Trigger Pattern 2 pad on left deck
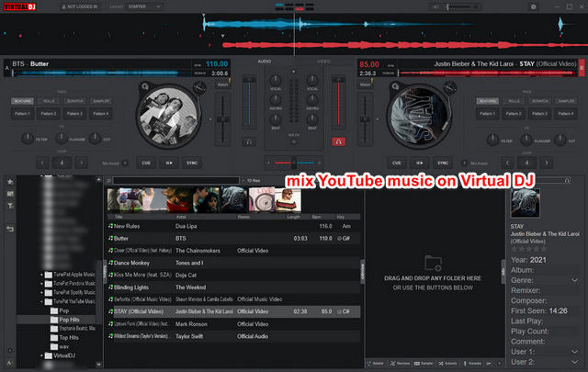Screen dimensions: 588x372 49,114
